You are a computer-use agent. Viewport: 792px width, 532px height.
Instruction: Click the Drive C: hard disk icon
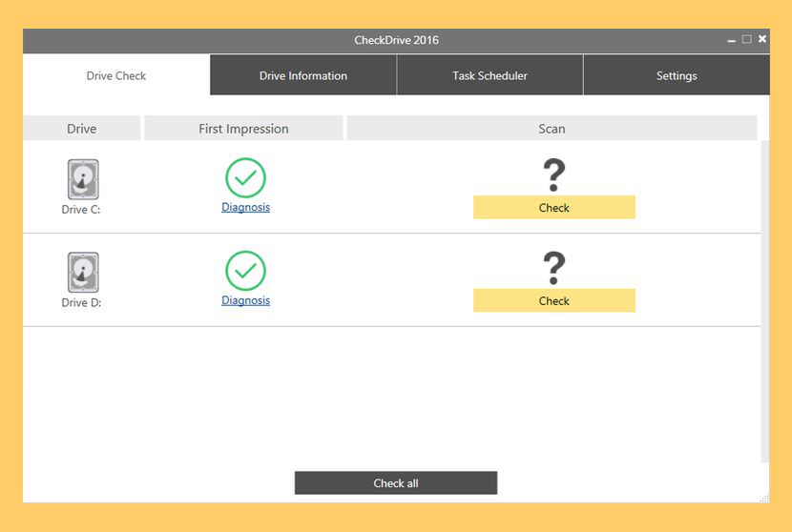83,179
